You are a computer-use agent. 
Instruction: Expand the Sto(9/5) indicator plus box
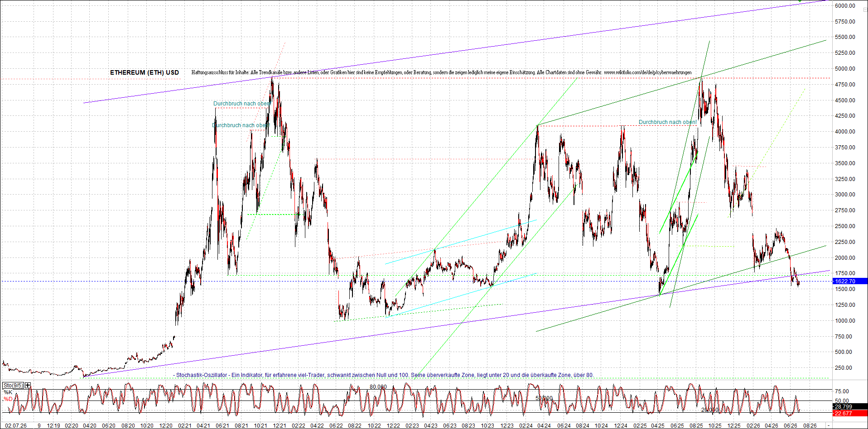[x=28, y=386]
